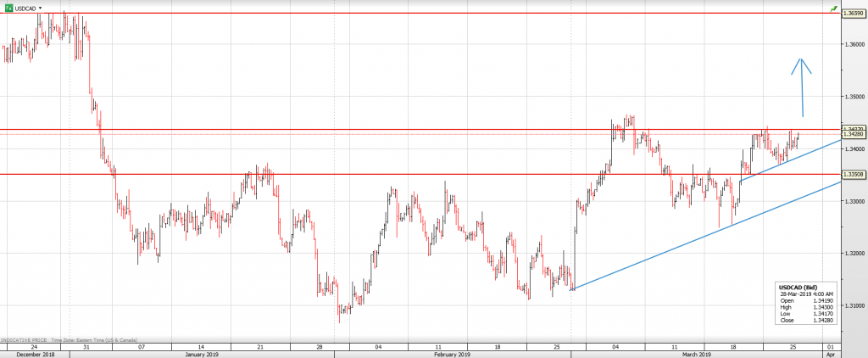Image resolution: width=868 pixels, height=358 pixels.
Task: Click the current price 1.34280 label
Action: click(x=852, y=134)
